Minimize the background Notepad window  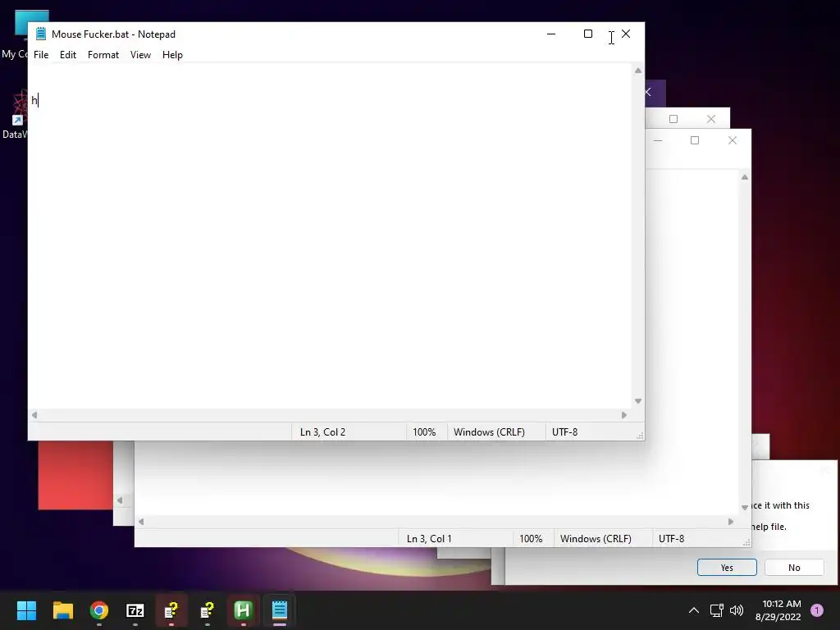pyautogui.click(x=659, y=140)
